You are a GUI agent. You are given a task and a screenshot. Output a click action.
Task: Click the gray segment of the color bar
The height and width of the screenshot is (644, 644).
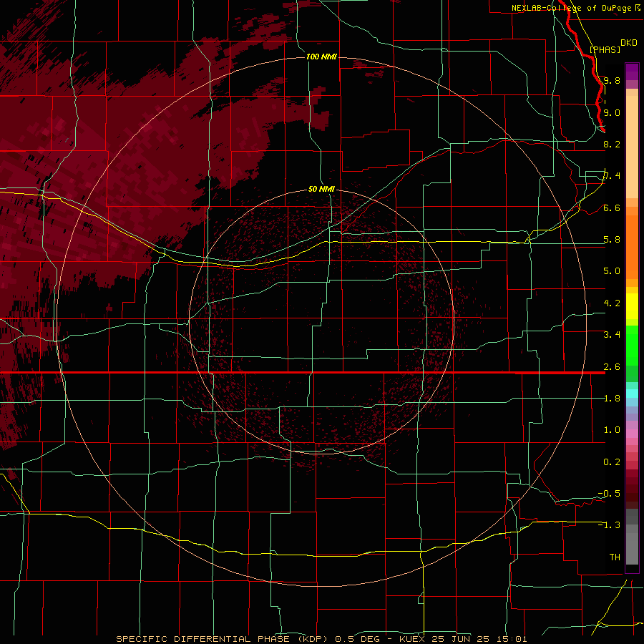coord(632,538)
